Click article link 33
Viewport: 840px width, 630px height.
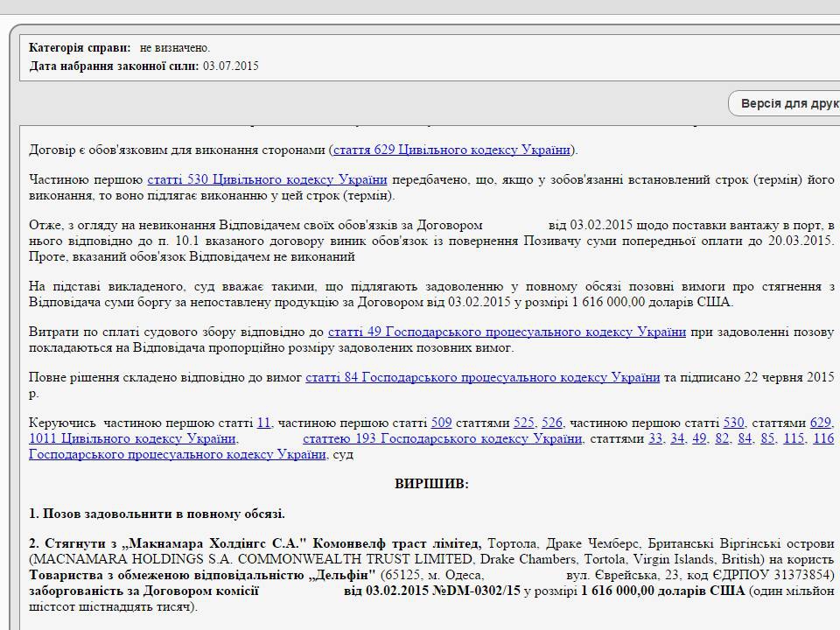pos(655,438)
